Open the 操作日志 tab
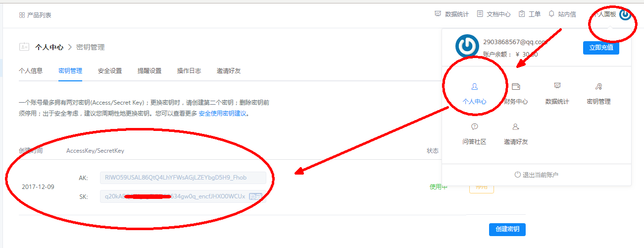The image size is (644, 248). click(x=189, y=71)
